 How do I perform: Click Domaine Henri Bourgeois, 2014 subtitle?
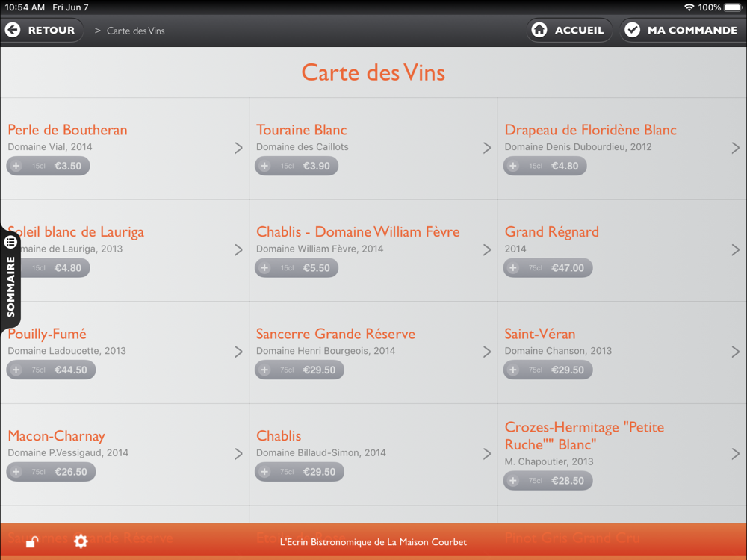(326, 351)
